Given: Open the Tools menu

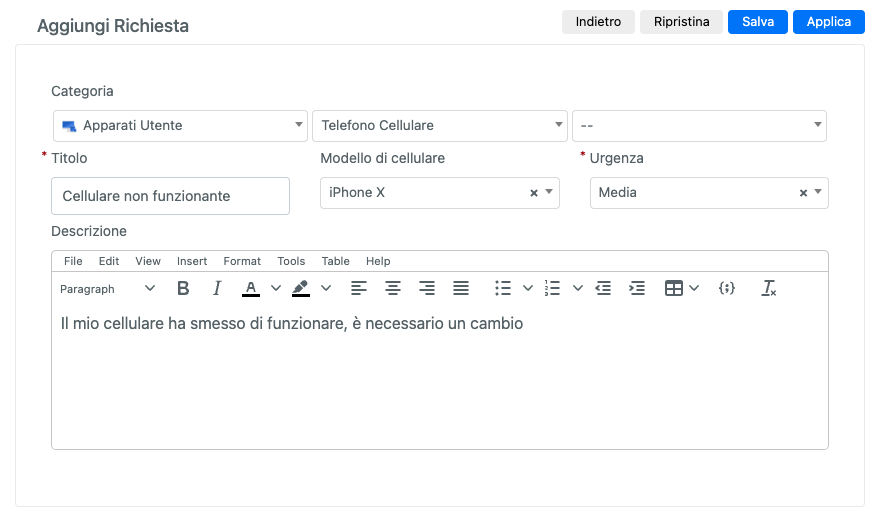Looking at the screenshot, I should (x=291, y=261).
